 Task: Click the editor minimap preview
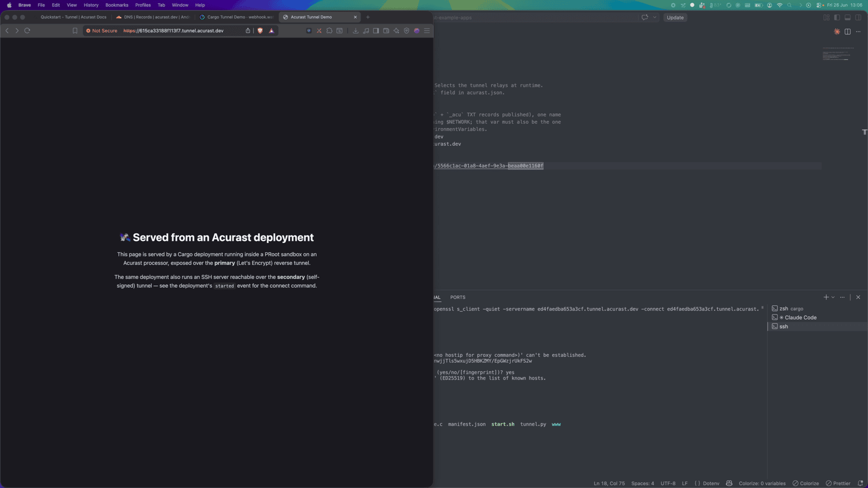click(838, 54)
